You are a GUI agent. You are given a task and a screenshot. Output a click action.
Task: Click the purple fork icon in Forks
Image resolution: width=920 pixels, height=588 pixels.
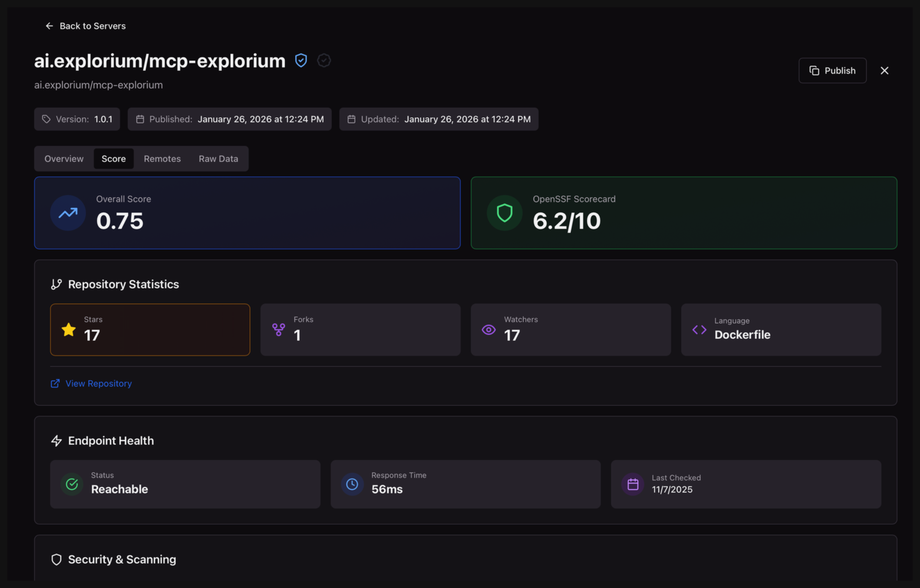pos(279,329)
